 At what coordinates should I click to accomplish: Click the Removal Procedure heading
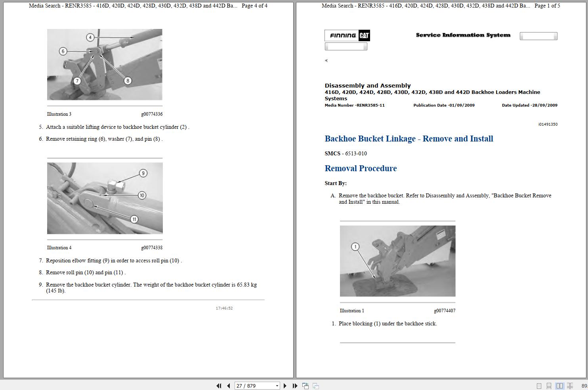click(x=361, y=168)
